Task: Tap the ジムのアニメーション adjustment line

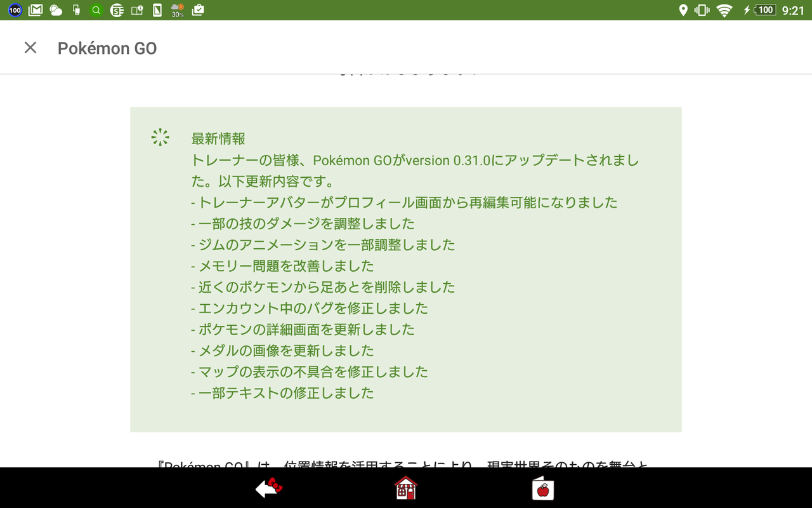Action: click(x=323, y=244)
